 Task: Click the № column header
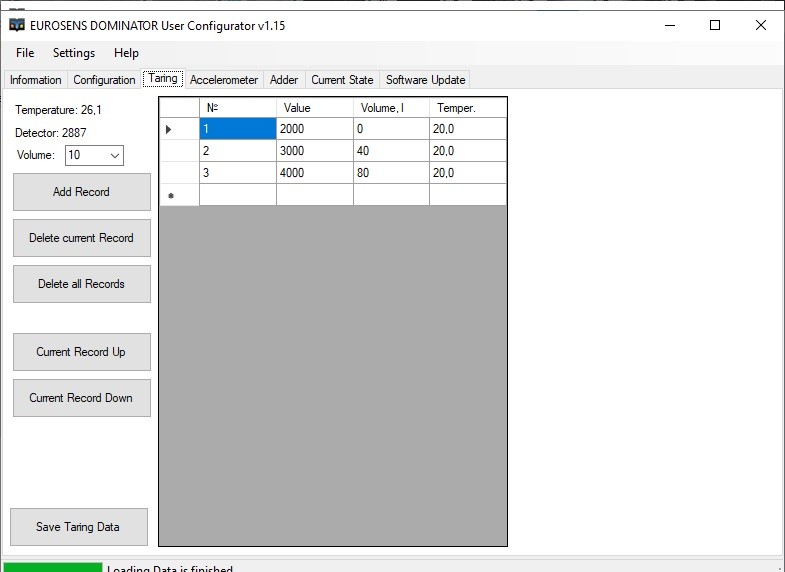(238, 108)
